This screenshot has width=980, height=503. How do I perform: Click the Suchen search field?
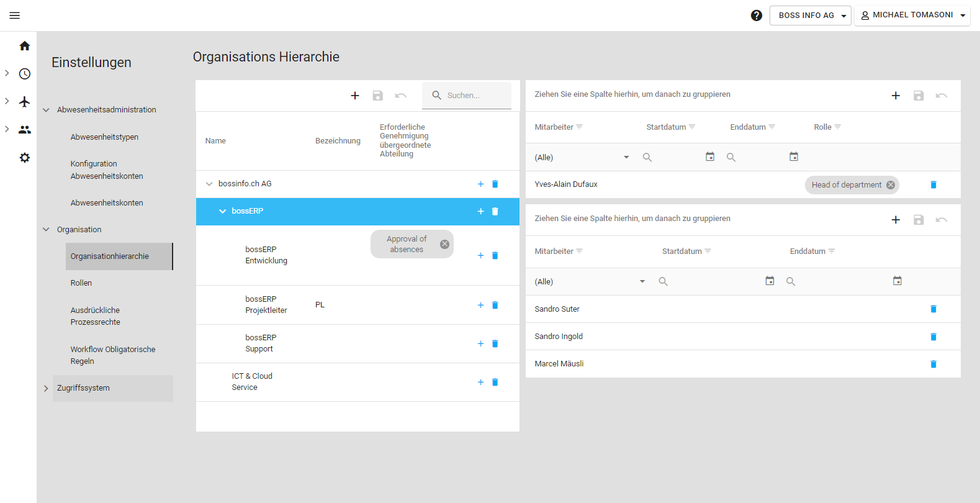467,96
